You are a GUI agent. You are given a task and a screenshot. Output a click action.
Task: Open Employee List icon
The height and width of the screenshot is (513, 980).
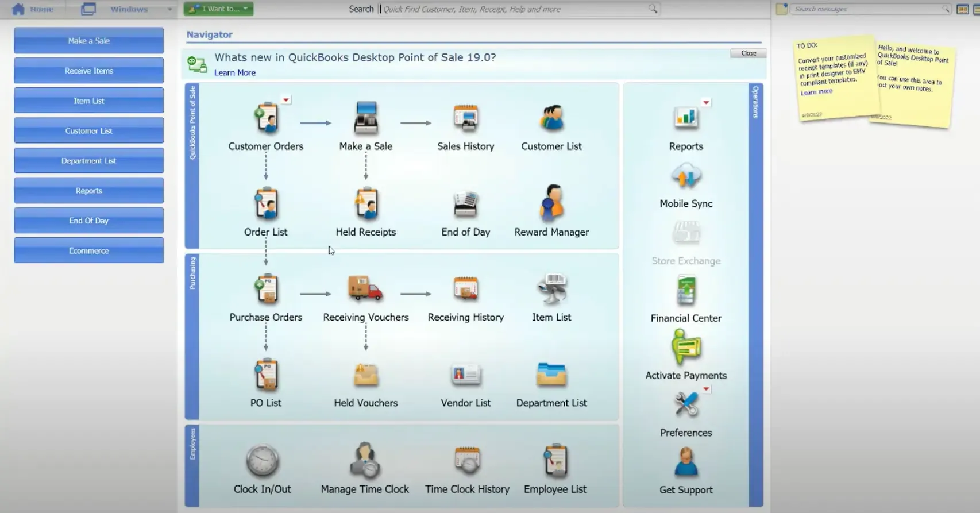555,461
